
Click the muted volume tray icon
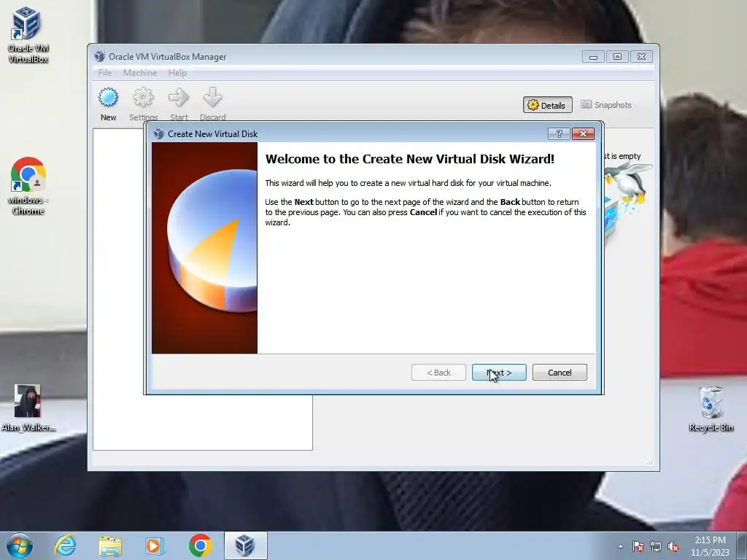point(673,546)
